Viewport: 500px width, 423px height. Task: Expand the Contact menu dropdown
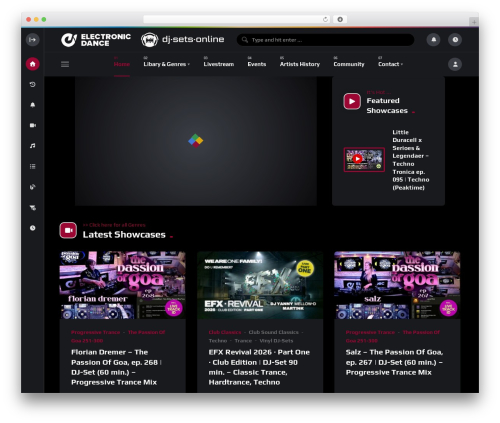coord(390,64)
